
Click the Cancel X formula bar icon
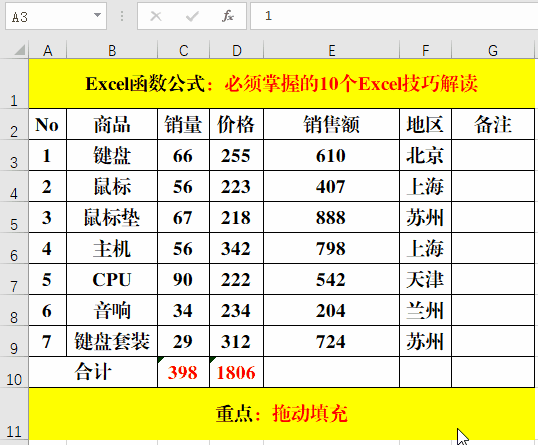156,16
